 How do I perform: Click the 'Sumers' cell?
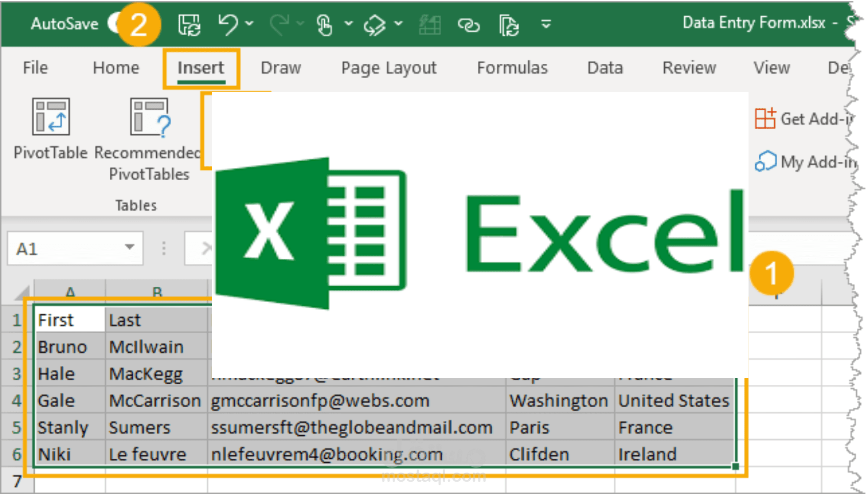pyautogui.click(x=157, y=428)
